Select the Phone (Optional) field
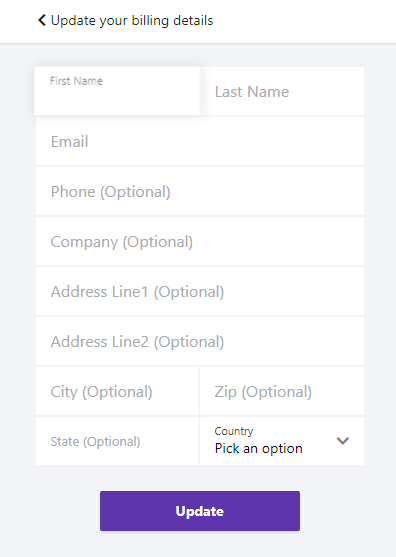The width and height of the screenshot is (396, 557). coord(200,191)
